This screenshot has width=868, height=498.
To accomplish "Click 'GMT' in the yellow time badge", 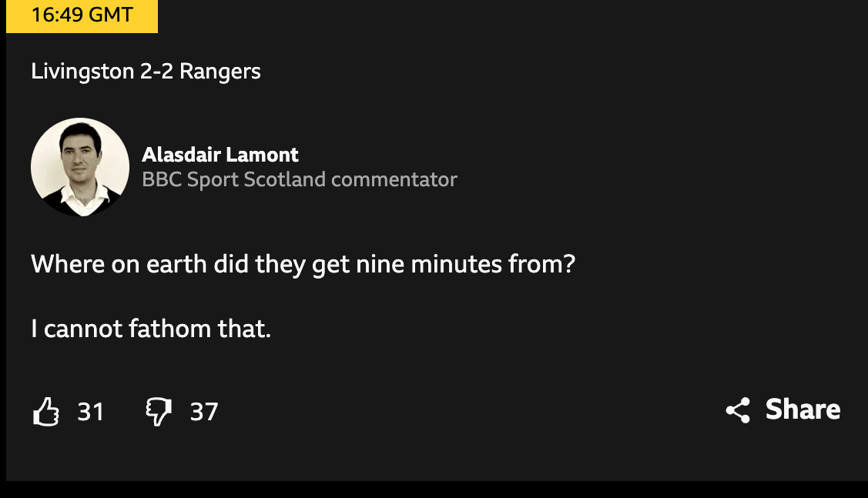I will pyautogui.click(x=109, y=15).
